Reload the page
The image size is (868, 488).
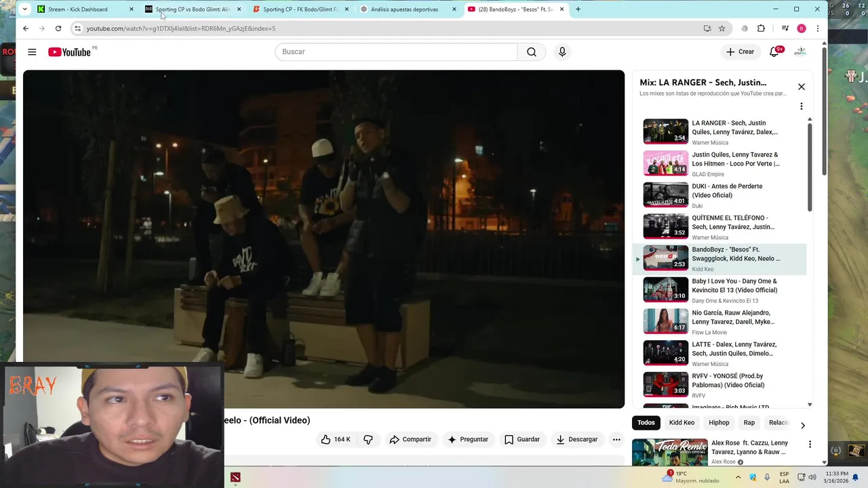(x=58, y=28)
